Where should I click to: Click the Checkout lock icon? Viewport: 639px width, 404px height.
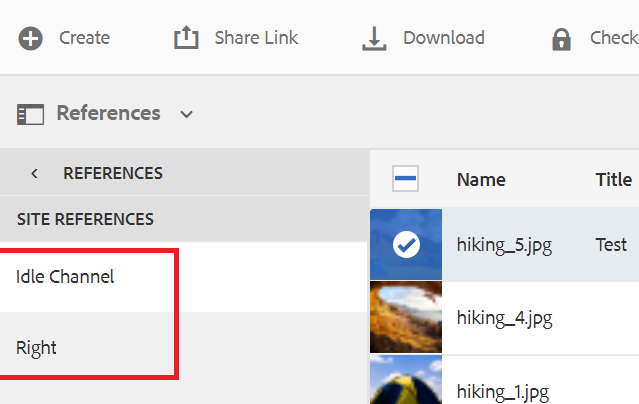pyautogui.click(x=561, y=39)
